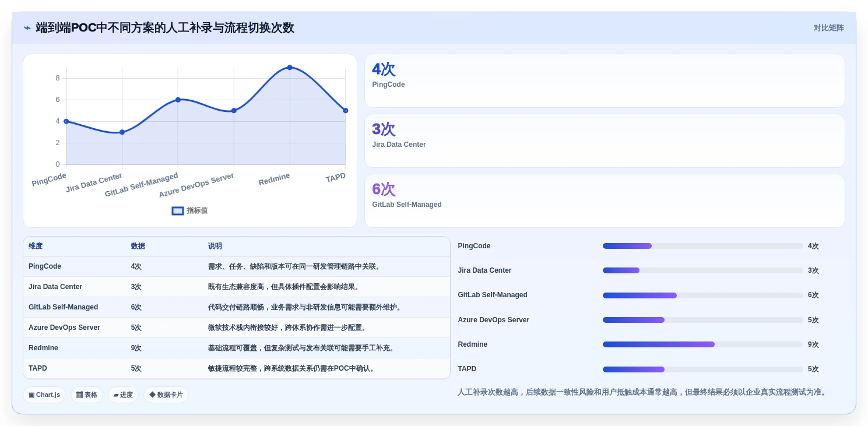
Task: Click the description starting 代码交付链路顺畅
Action: [305, 307]
